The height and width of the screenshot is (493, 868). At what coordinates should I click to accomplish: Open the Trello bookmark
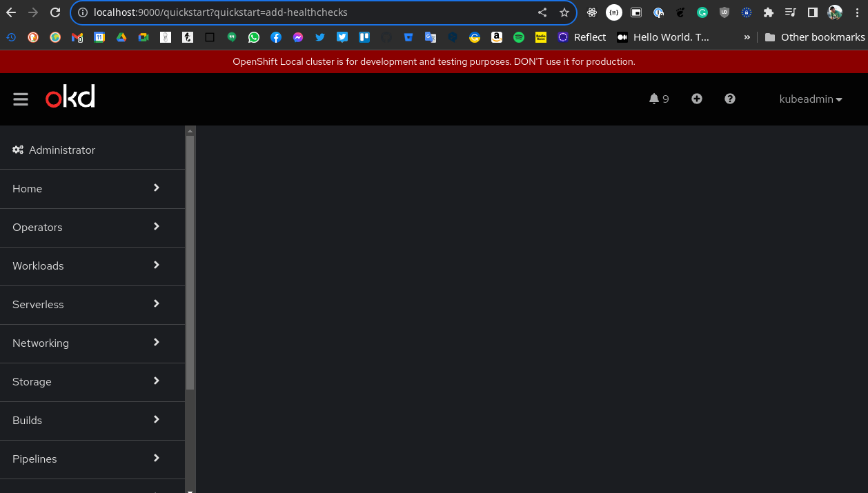(364, 37)
